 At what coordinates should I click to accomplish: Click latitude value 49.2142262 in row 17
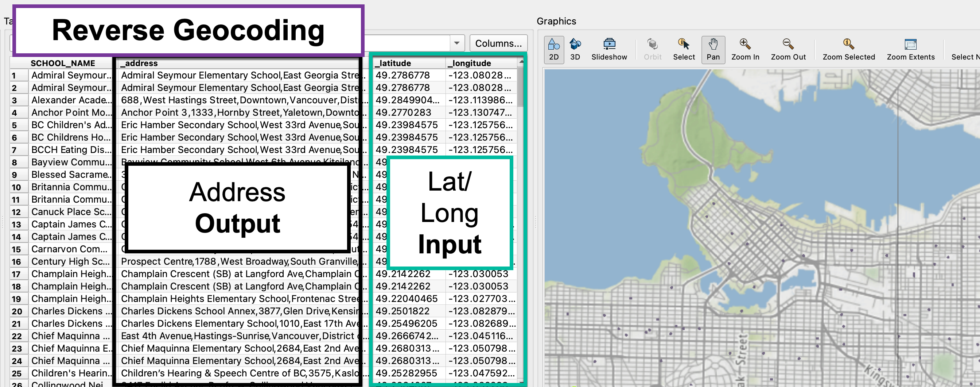(x=403, y=273)
